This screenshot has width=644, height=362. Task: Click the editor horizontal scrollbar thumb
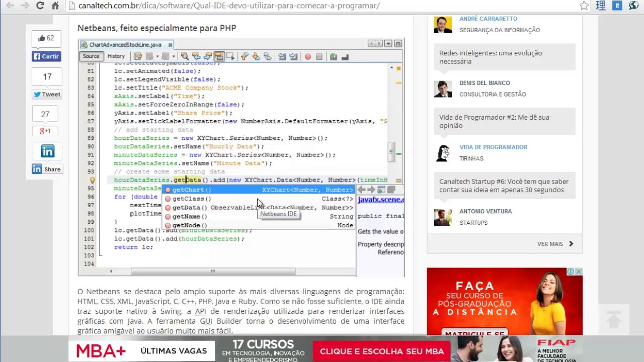pos(213,271)
